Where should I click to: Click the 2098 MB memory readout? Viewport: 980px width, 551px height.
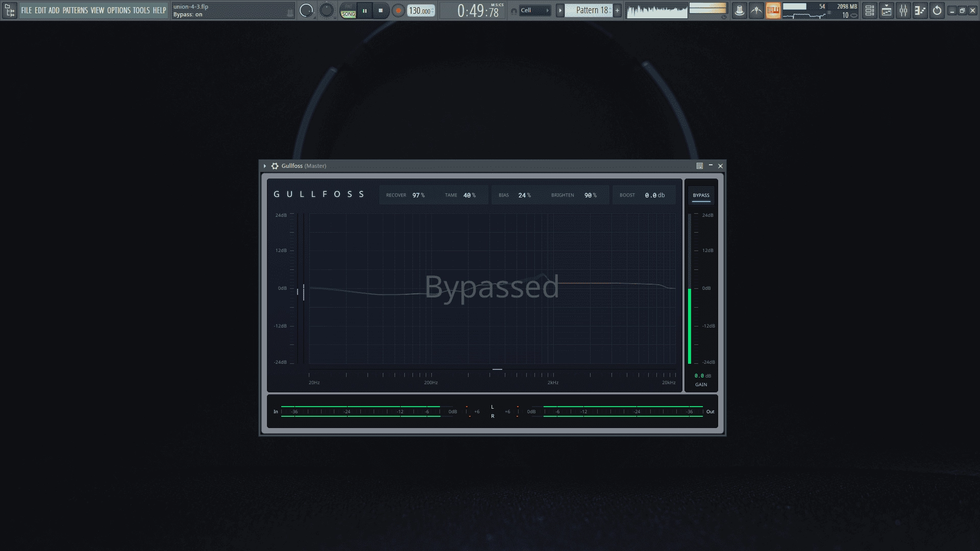click(847, 7)
